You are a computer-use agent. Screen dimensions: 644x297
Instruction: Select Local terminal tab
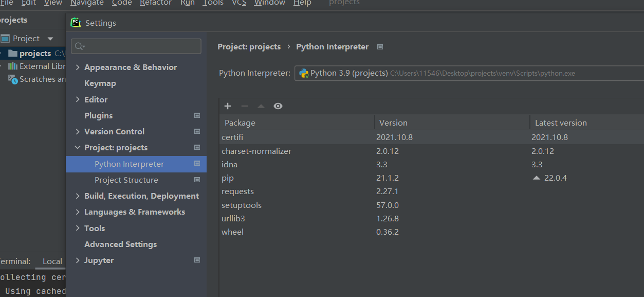point(52,261)
